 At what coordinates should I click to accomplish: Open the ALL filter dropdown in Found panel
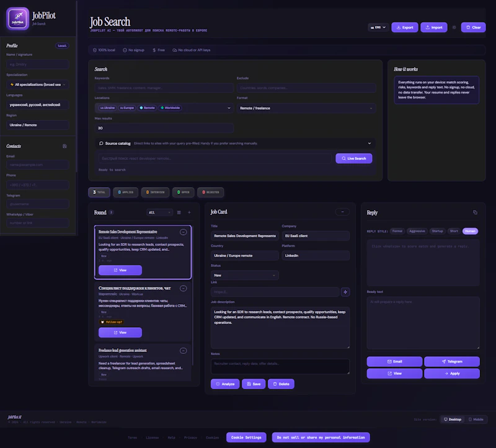point(160,213)
